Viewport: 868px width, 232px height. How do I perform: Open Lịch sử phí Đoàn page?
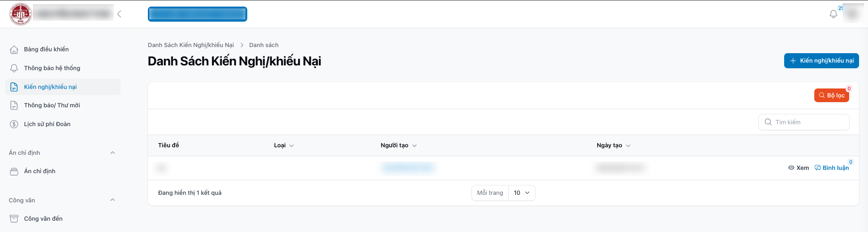[x=47, y=124]
